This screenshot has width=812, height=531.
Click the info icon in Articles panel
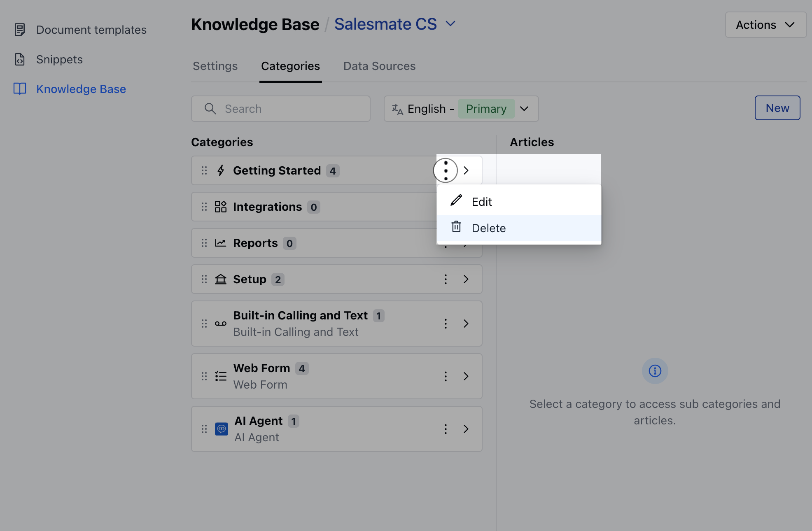pyautogui.click(x=655, y=371)
